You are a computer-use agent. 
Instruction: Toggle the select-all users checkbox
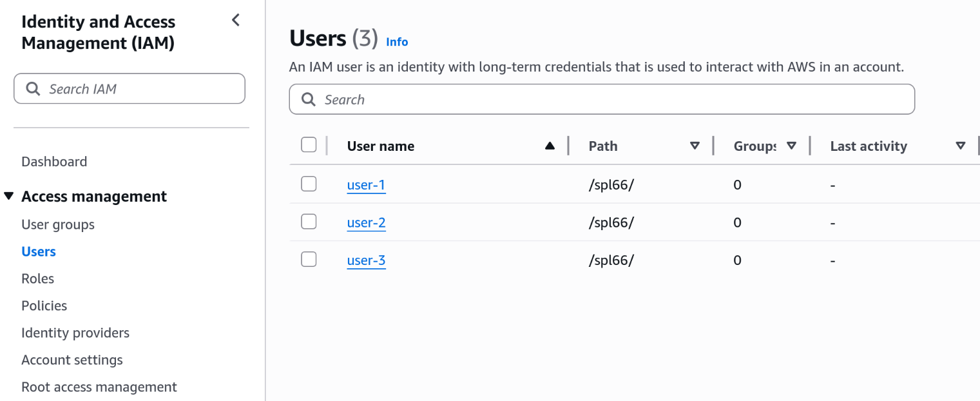point(309,145)
